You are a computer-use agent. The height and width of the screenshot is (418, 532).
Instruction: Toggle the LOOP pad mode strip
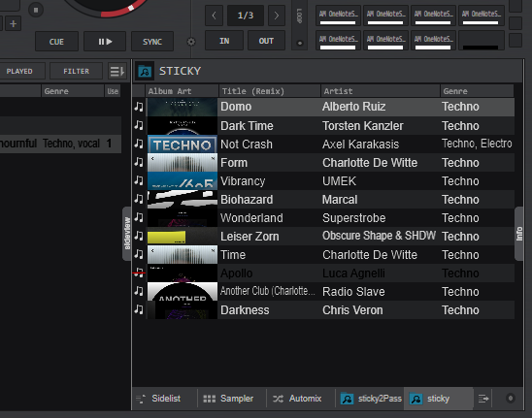[x=299, y=25]
